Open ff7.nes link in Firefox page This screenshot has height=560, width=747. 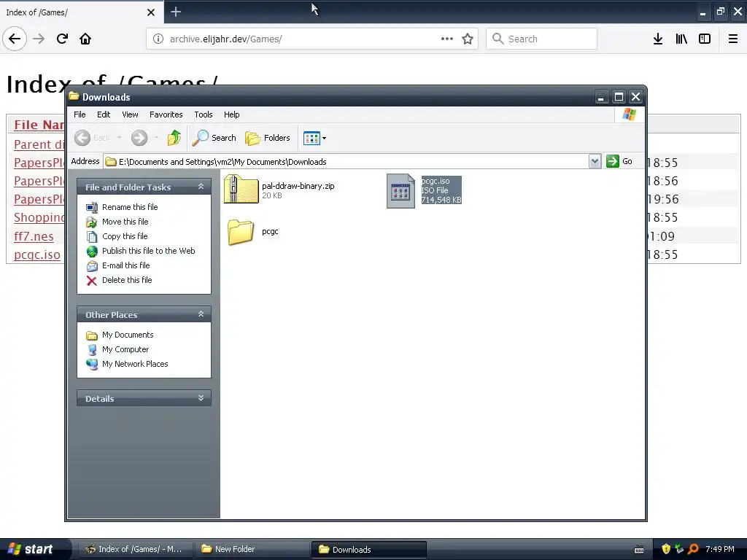coord(34,236)
